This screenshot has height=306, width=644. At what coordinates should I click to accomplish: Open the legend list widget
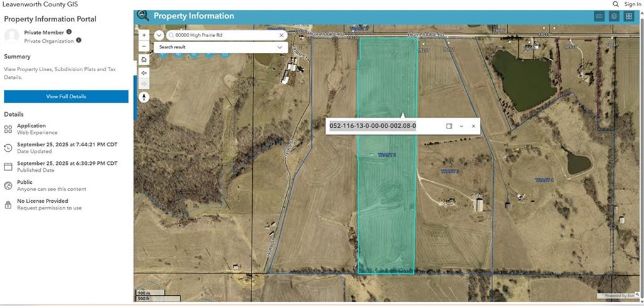tap(599, 16)
